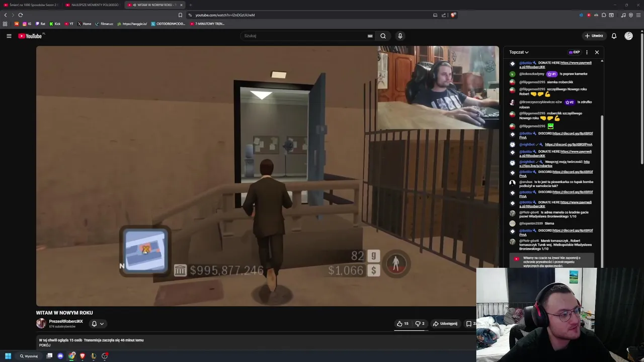Open the YouTube hamburger guide menu

tap(9, 36)
